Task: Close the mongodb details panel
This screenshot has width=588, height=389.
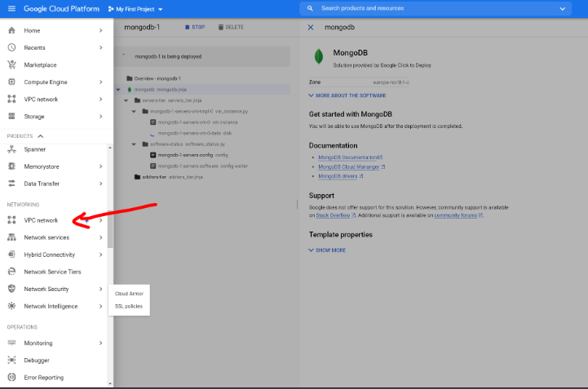Action: point(311,27)
